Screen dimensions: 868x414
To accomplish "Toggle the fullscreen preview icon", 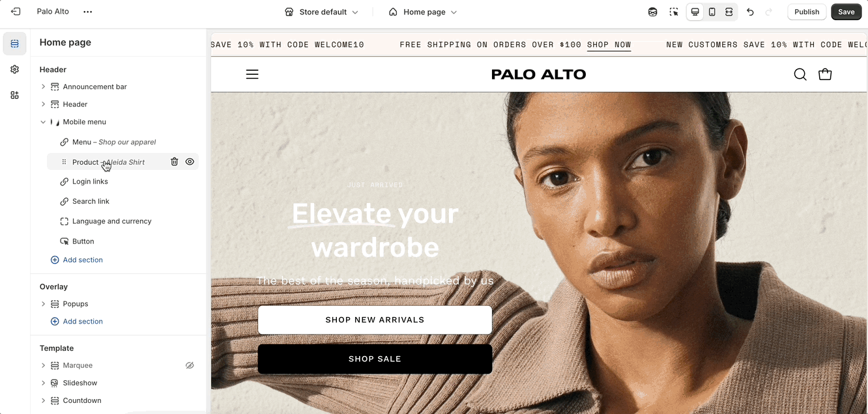I will coord(729,12).
